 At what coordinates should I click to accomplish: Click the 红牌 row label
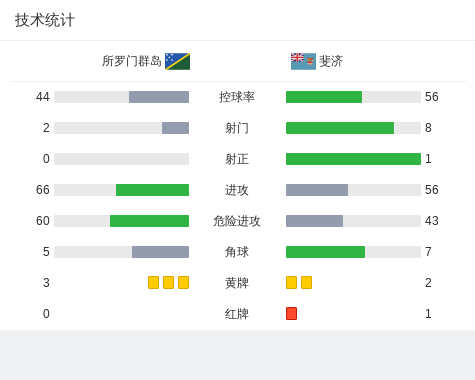pos(237,314)
